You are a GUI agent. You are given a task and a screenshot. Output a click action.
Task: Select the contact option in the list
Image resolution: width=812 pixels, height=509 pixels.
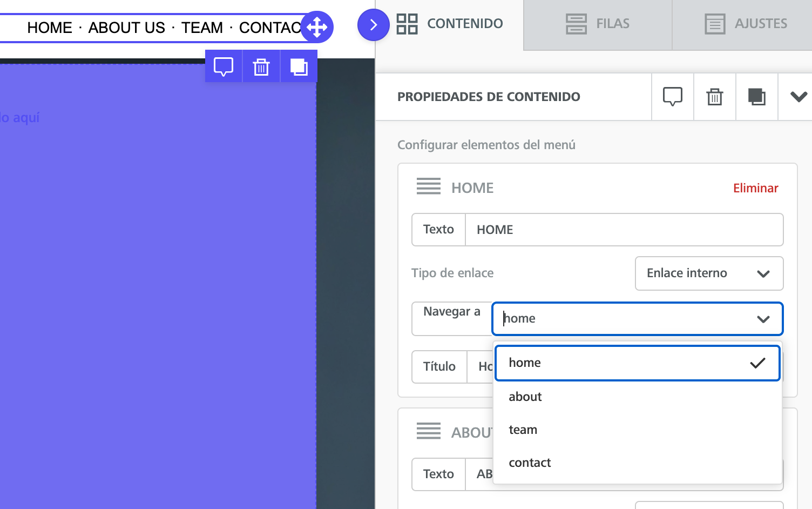[x=637, y=463]
